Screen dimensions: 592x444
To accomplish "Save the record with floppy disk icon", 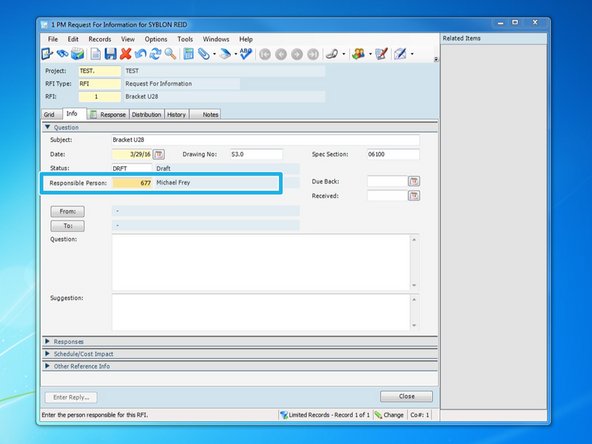I will click(110, 54).
